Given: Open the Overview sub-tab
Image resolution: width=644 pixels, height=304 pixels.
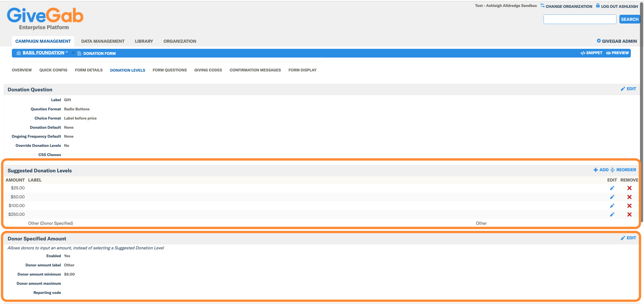Looking at the screenshot, I should coord(22,70).
